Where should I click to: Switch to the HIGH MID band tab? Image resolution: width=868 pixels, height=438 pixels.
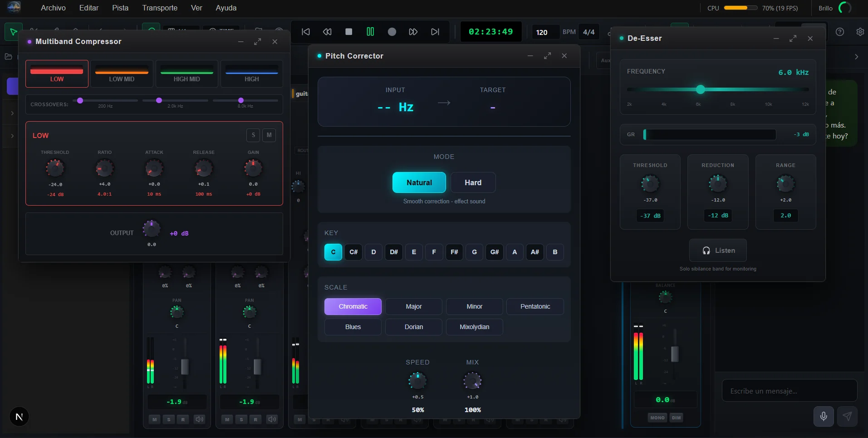tap(186, 74)
